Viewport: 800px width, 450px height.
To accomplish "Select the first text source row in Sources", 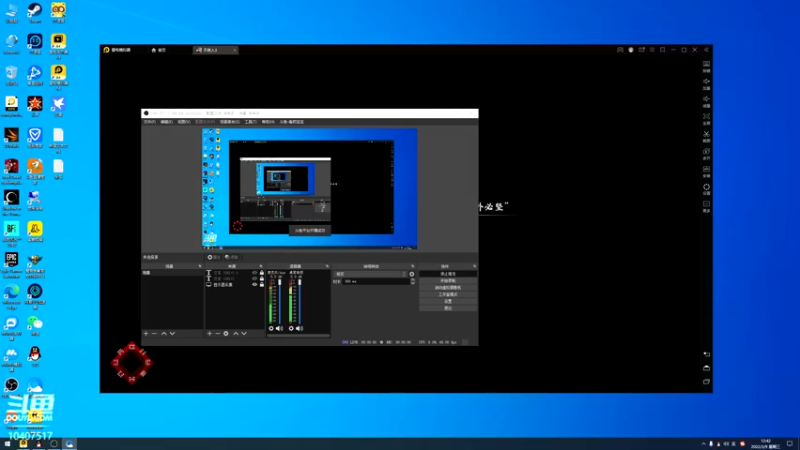I will [x=235, y=273].
